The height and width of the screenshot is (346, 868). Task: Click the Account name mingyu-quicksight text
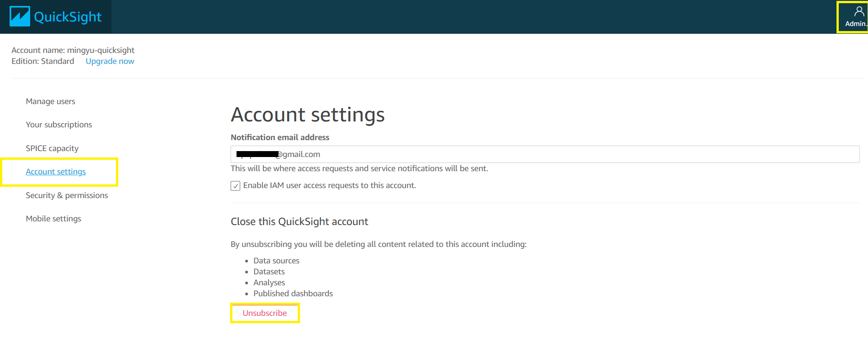pos(73,50)
